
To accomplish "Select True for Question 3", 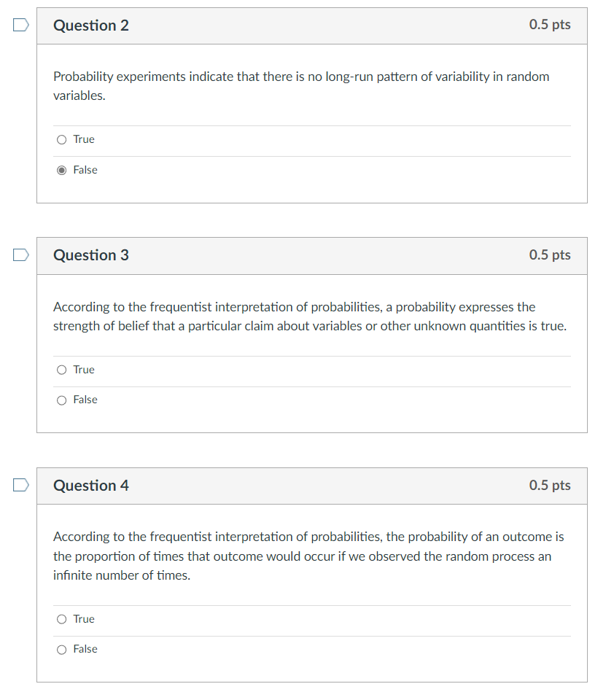I will (x=62, y=370).
